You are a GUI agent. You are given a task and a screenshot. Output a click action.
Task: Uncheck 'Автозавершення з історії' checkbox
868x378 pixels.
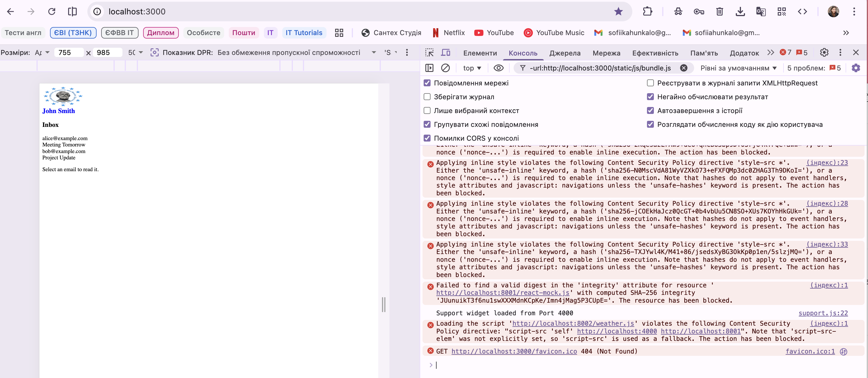pos(650,110)
